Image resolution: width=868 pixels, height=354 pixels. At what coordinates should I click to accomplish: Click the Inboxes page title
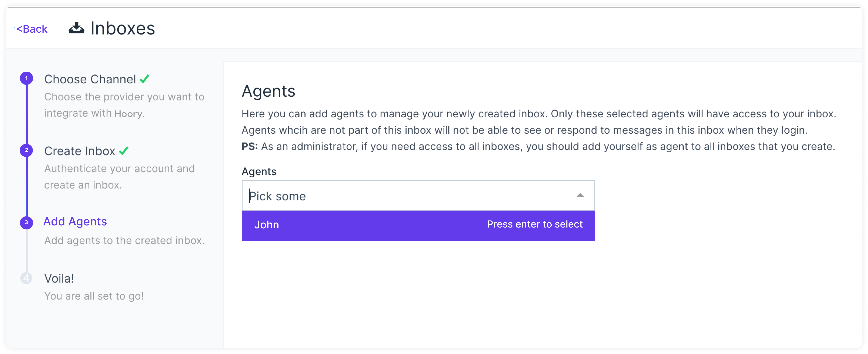click(x=123, y=28)
